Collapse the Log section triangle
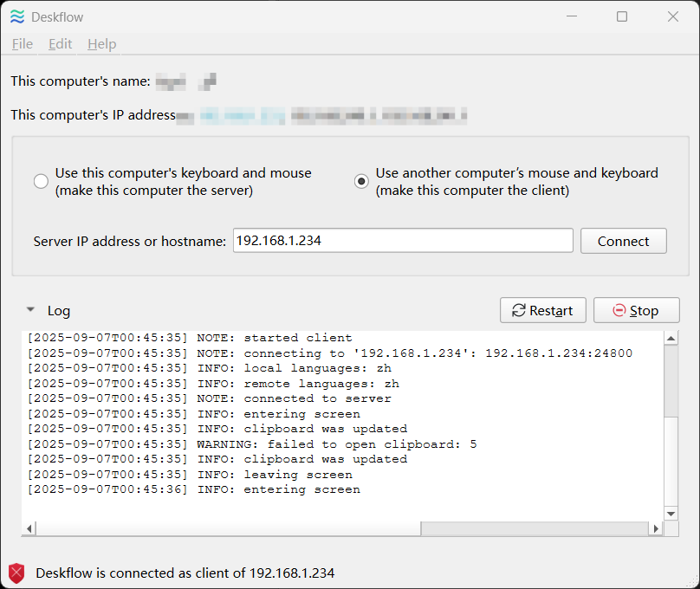The image size is (700, 589). 30,309
